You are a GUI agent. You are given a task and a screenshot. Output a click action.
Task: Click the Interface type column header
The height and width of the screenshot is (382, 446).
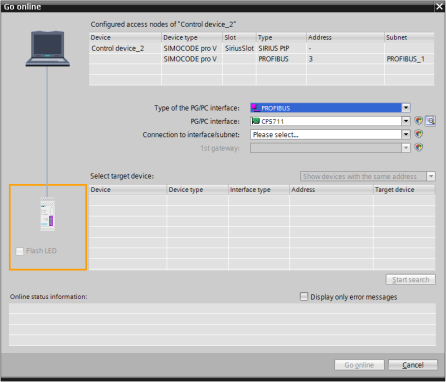259,190
